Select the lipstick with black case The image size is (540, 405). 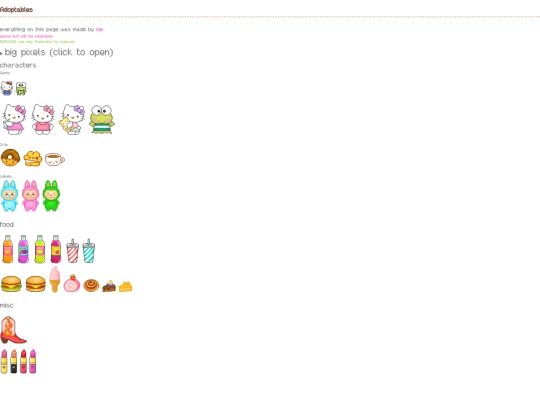(x=13, y=362)
